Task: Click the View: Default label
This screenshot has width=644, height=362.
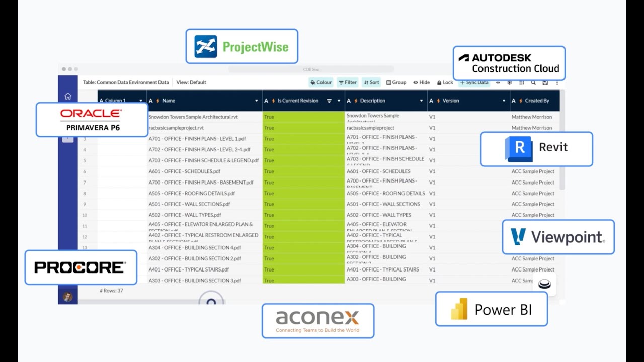Action: (191, 82)
